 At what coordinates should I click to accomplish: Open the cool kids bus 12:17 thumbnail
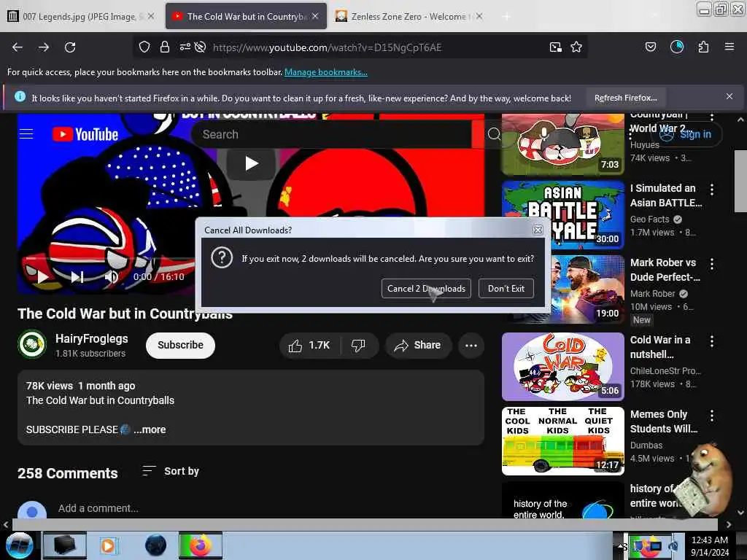click(x=563, y=441)
